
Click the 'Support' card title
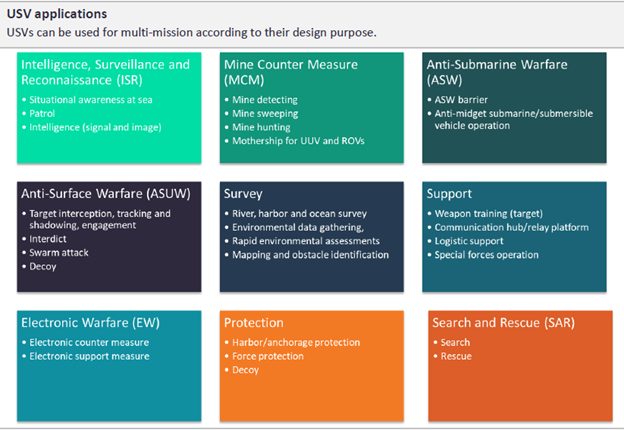coord(449,194)
